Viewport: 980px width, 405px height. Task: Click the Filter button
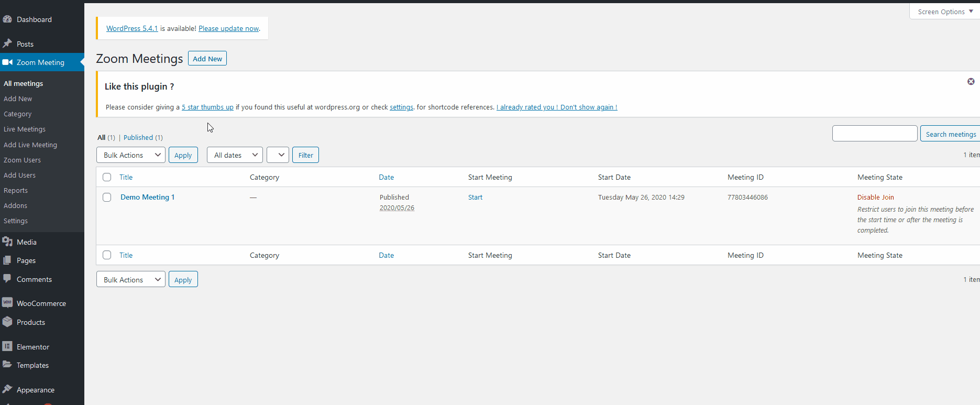pyautogui.click(x=306, y=155)
